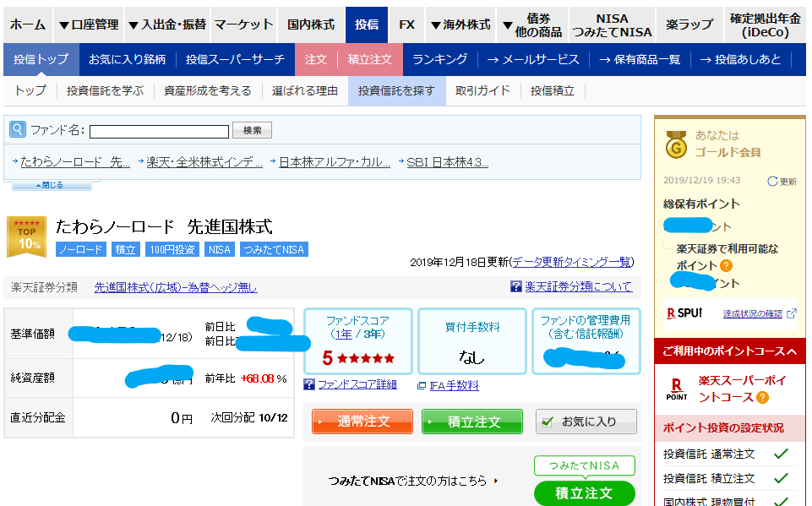Click the NISA tag under fund name
This screenshot has height=506, width=812.
click(x=219, y=250)
